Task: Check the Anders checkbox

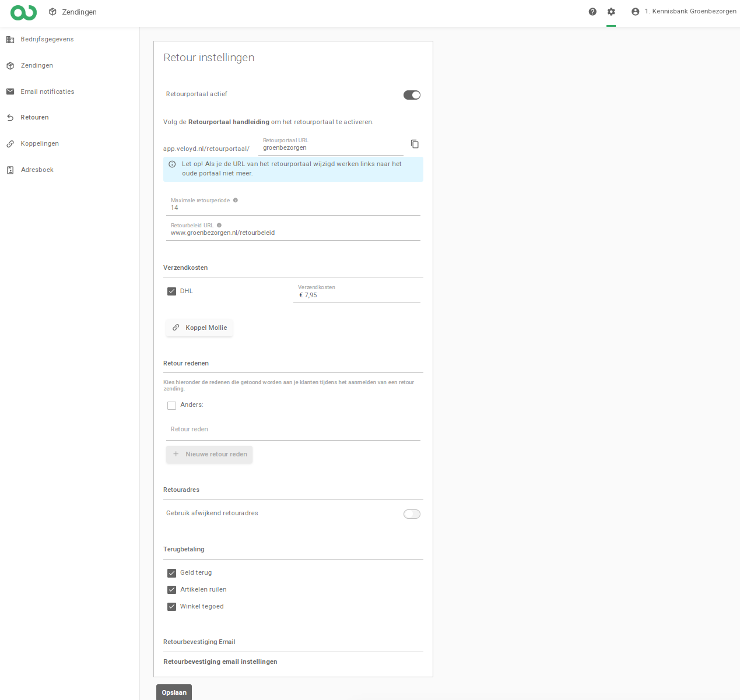Action: click(172, 406)
